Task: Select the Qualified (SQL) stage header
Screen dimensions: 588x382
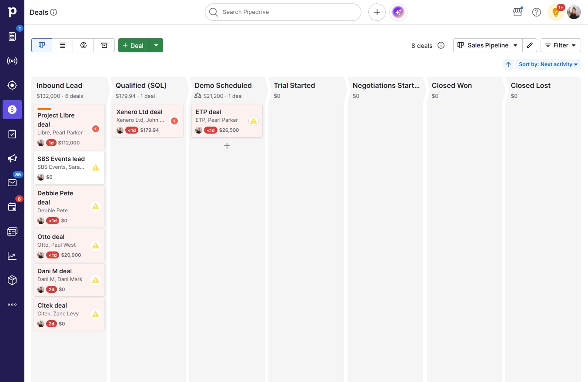Action: [x=141, y=85]
